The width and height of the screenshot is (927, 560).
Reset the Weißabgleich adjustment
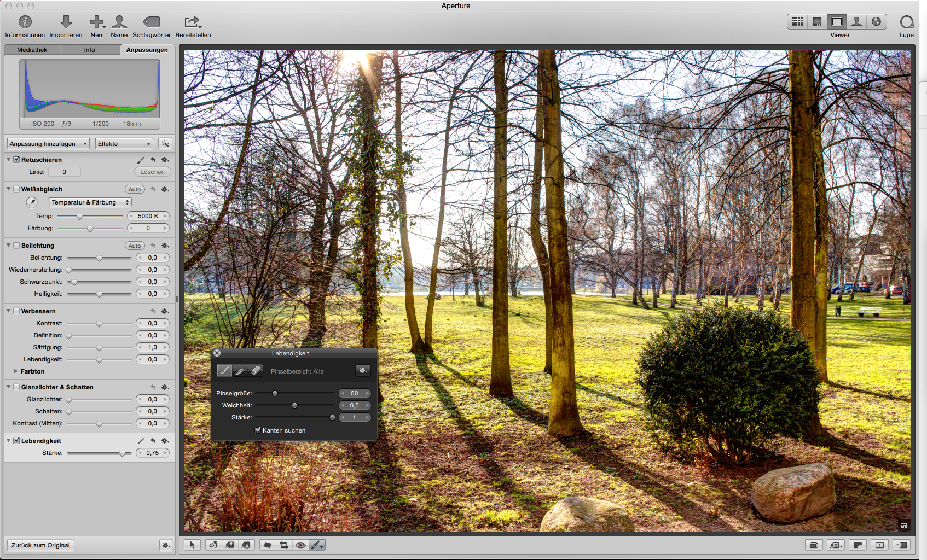pyautogui.click(x=153, y=189)
